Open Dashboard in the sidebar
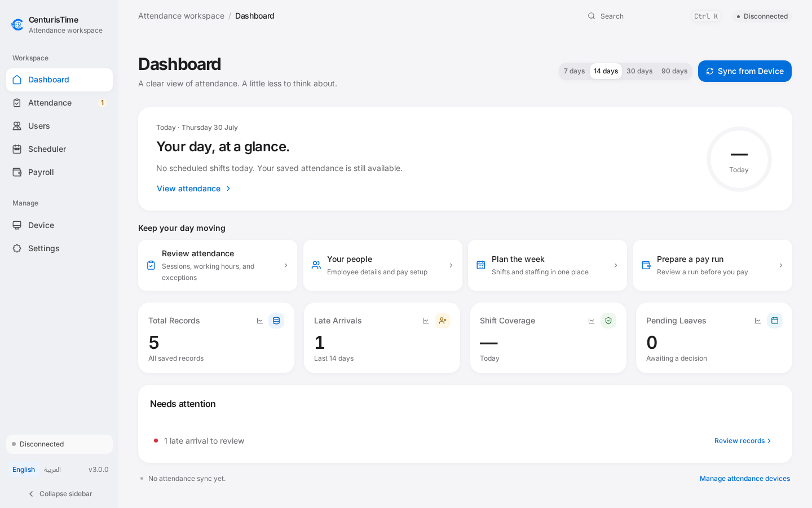Screen dimensions: 812x508 pos(59,80)
